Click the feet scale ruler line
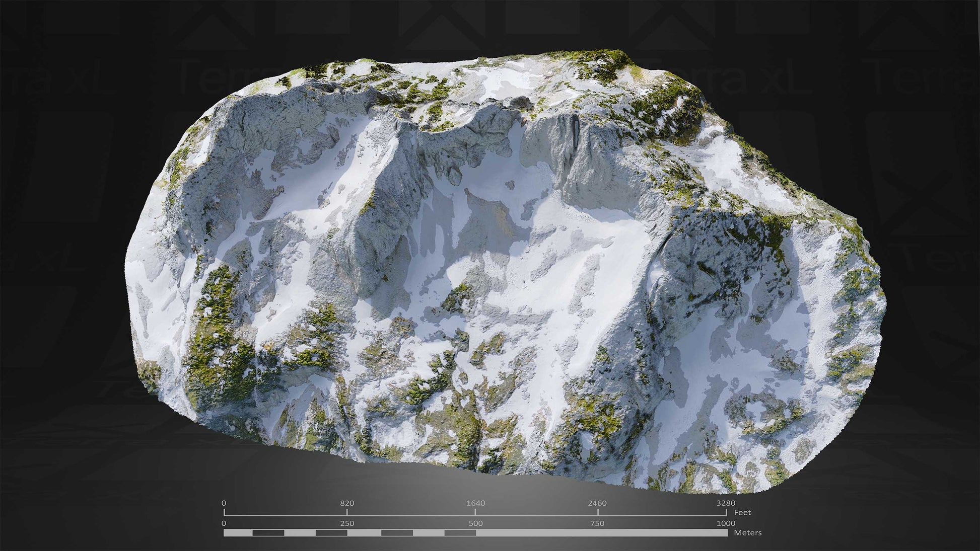Image resolution: width=980 pixels, height=551 pixels. point(475,513)
